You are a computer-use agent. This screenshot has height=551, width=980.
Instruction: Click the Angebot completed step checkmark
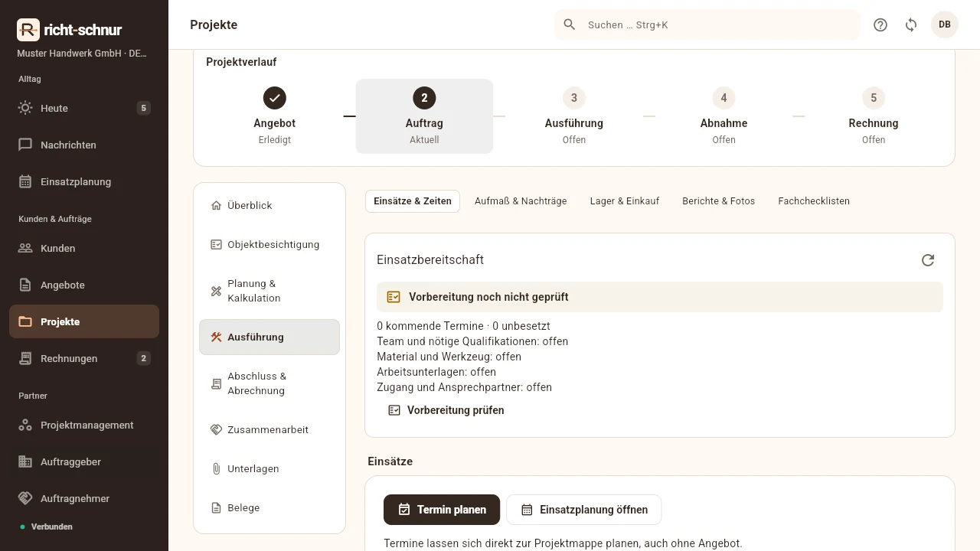pos(275,98)
